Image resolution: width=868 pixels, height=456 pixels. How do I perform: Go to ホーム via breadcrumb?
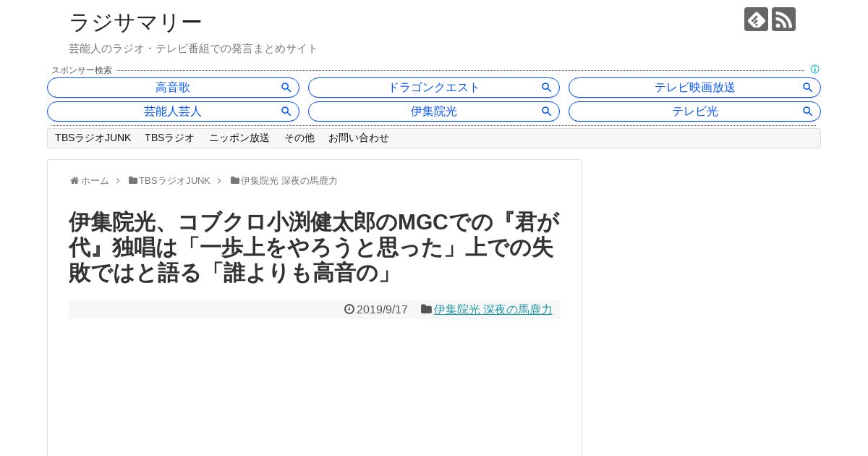(x=95, y=181)
